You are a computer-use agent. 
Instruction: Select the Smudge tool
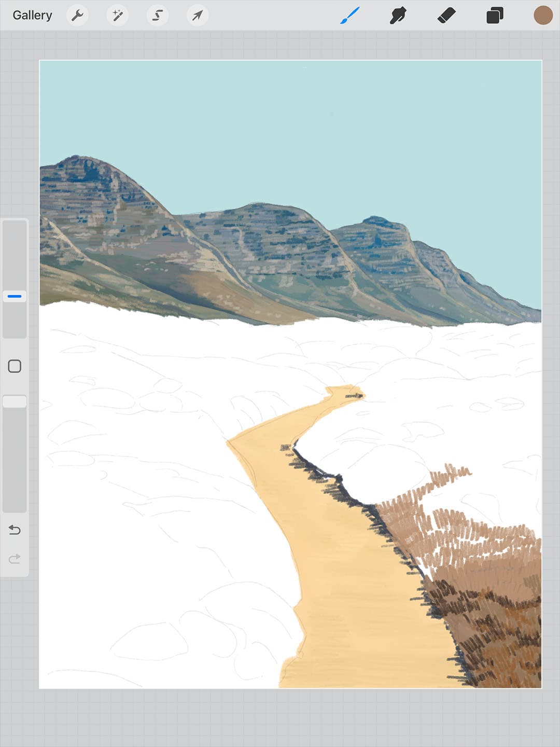[x=398, y=16]
